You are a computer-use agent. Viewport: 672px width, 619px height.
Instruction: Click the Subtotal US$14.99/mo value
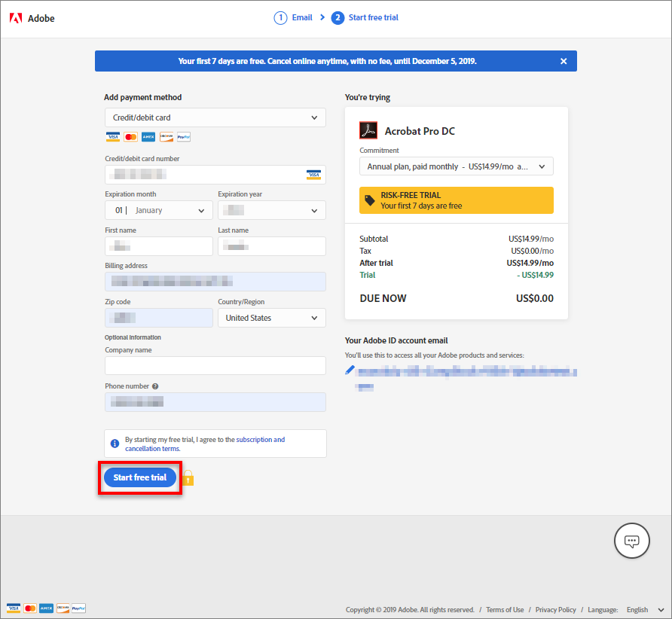click(531, 239)
